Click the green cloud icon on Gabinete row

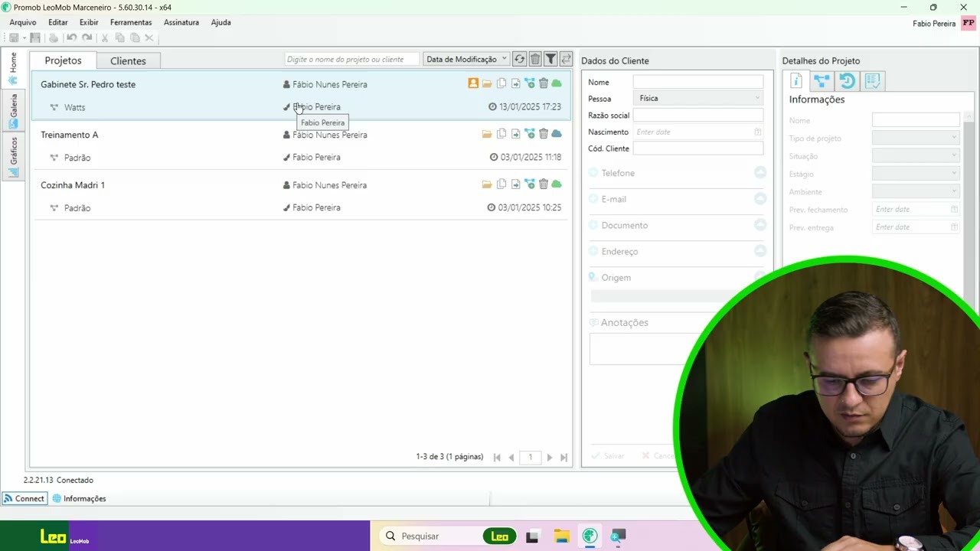557,83
